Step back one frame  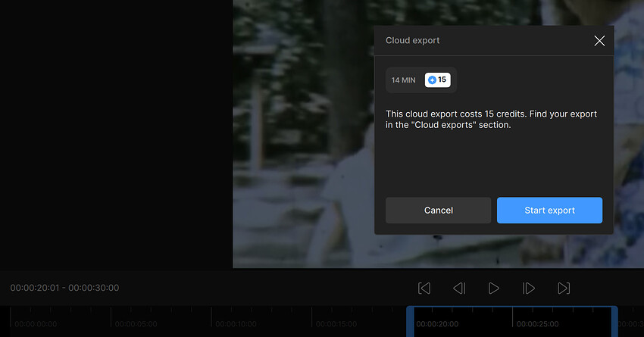(x=459, y=288)
